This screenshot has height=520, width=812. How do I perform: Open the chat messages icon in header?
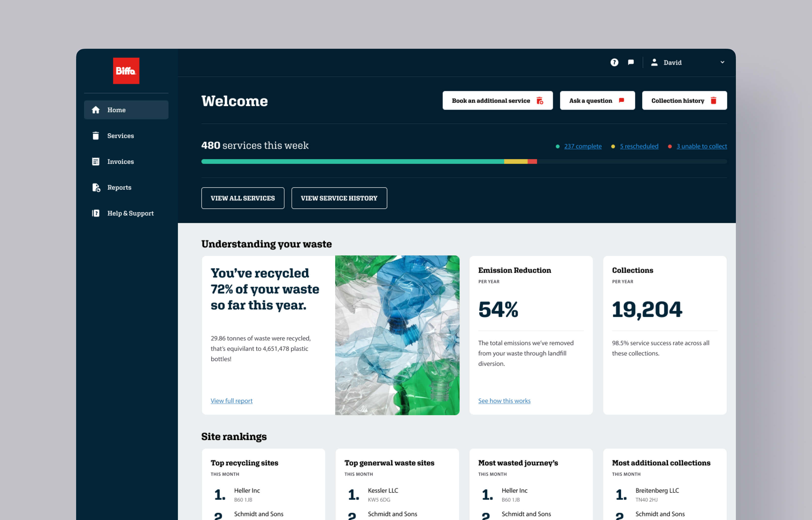[x=631, y=62]
